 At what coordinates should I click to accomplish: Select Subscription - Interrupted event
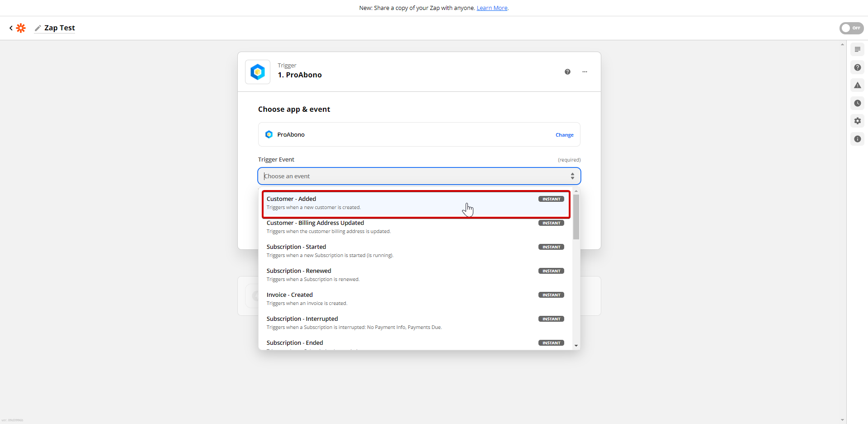coord(416,323)
